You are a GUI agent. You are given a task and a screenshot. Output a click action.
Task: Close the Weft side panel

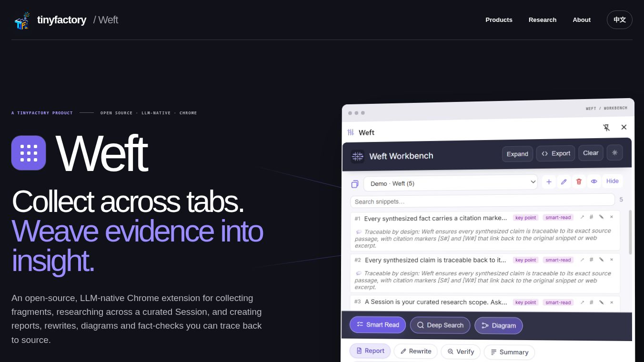624,127
